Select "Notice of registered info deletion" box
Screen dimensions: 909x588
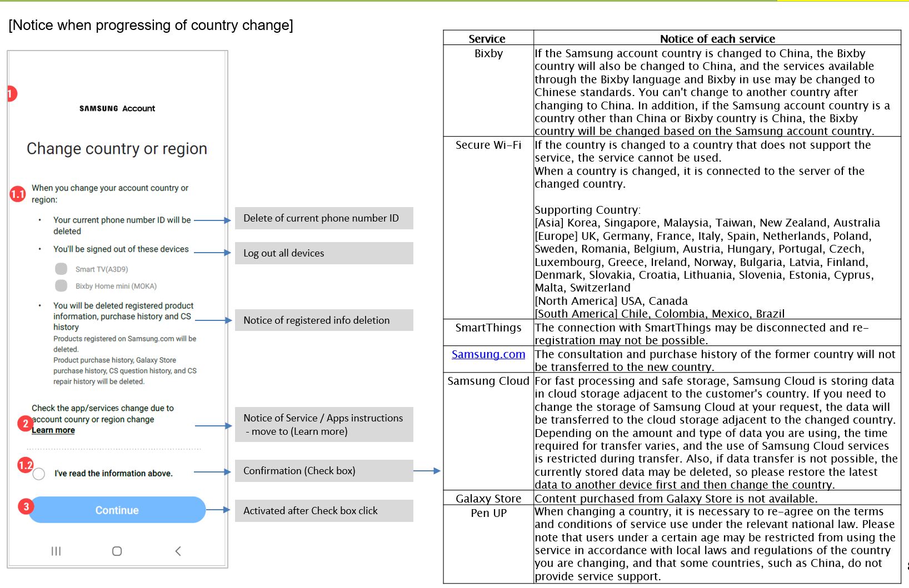tap(323, 320)
